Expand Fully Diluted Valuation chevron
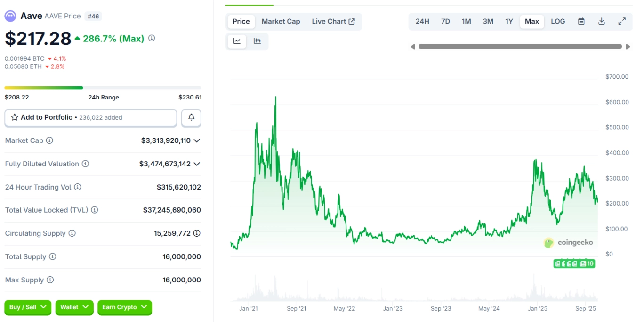The image size is (644, 322). point(197,164)
